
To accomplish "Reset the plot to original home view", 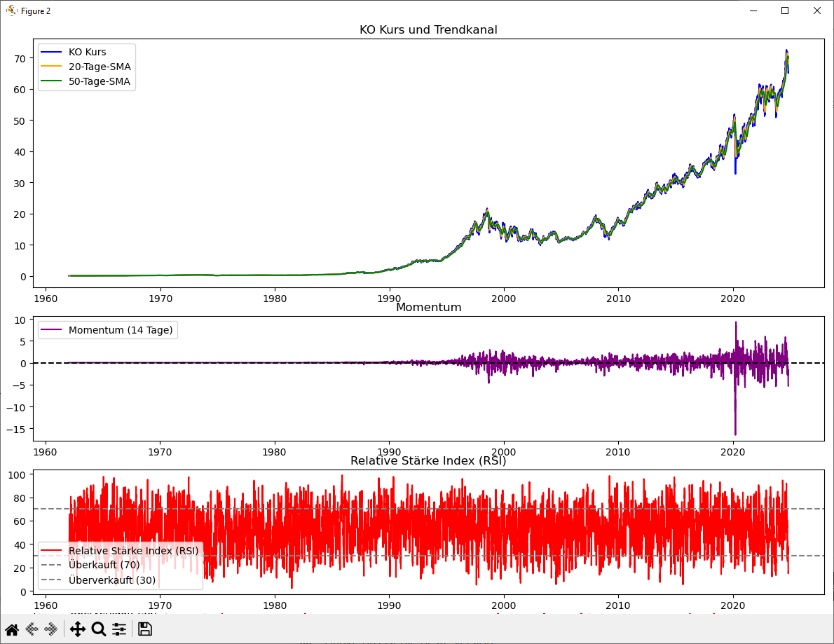I will (x=12, y=629).
